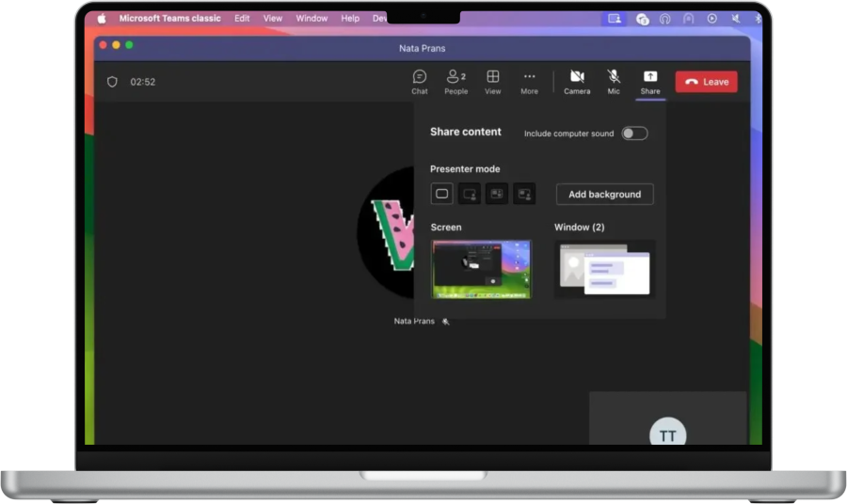The image size is (847, 504).
Task: Open the Apple menu
Action: click(x=101, y=19)
